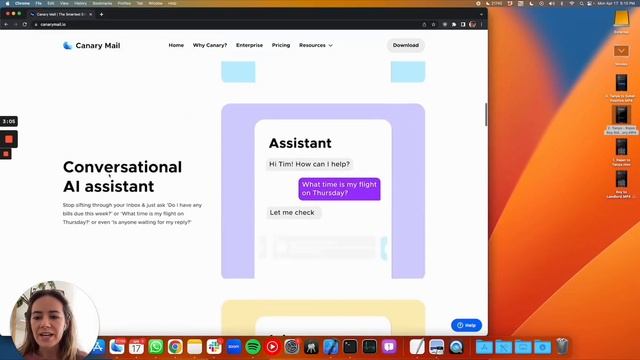Open the Preview app in the dock
Screen dimensions: 640x360
click(x=436, y=347)
